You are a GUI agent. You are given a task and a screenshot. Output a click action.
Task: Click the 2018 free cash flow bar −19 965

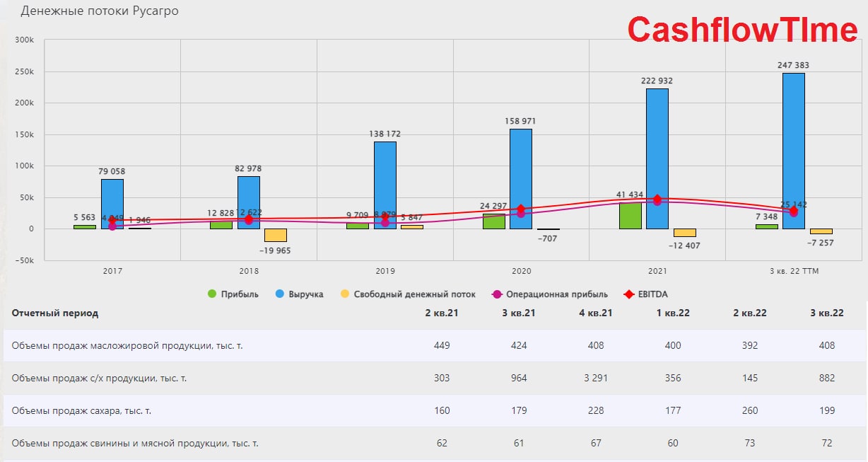click(x=276, y=235)
